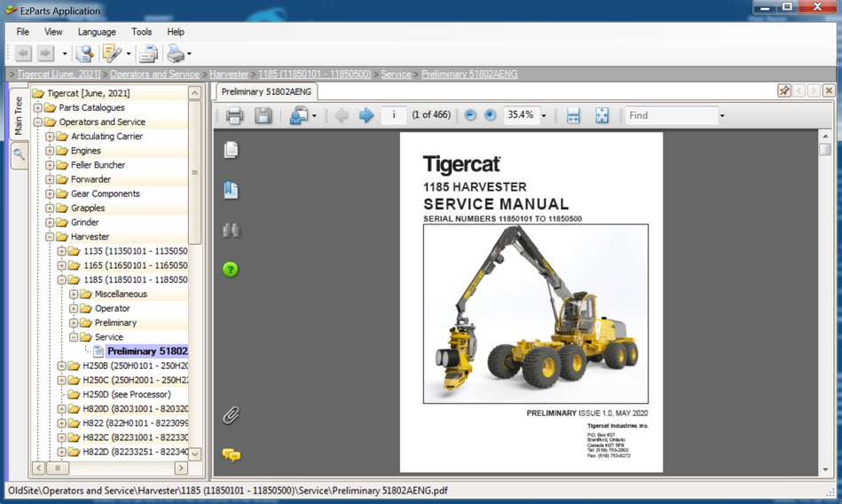Click the Harvester breadcrumb link
The height and width of the screenshot is (504, 842).
(229, 75)
